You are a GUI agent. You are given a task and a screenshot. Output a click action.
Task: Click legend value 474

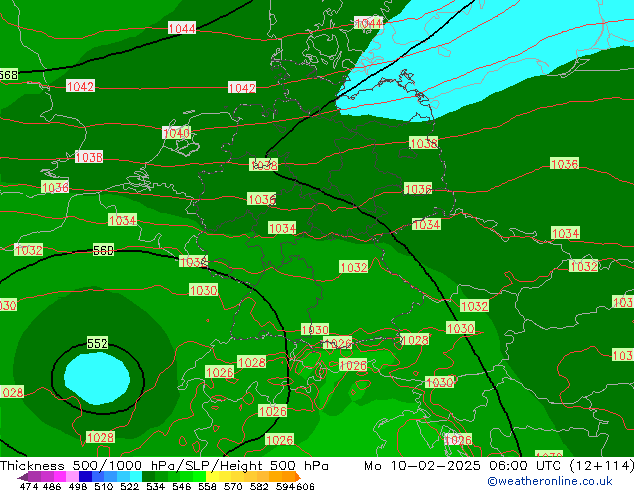point(29,486)
